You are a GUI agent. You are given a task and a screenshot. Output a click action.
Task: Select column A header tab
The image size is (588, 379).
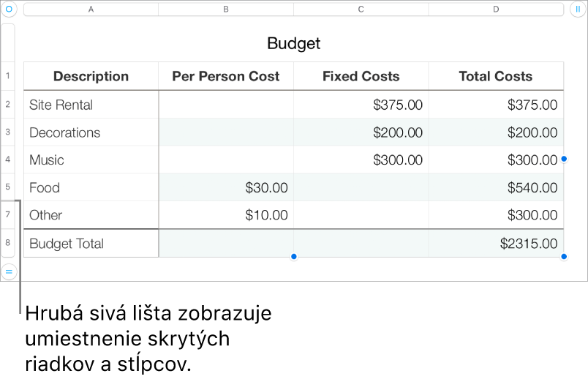(91, 10)
